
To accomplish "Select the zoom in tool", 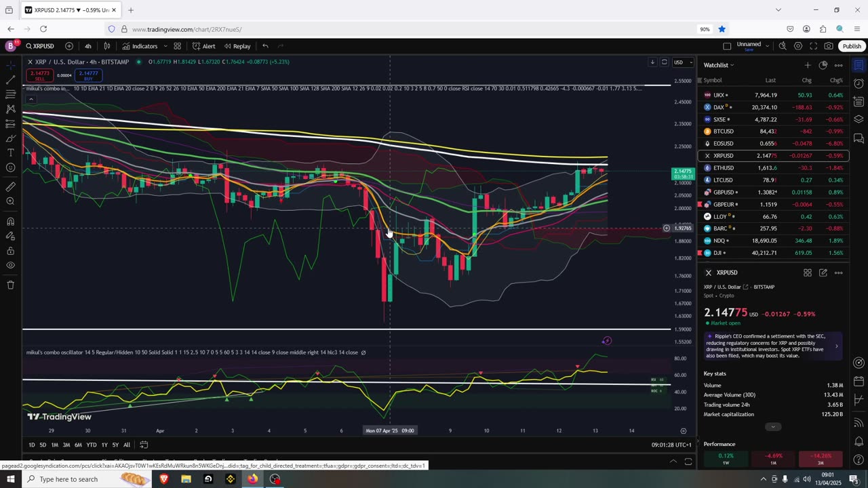I will pyautogui.click(x=10, y=201).
